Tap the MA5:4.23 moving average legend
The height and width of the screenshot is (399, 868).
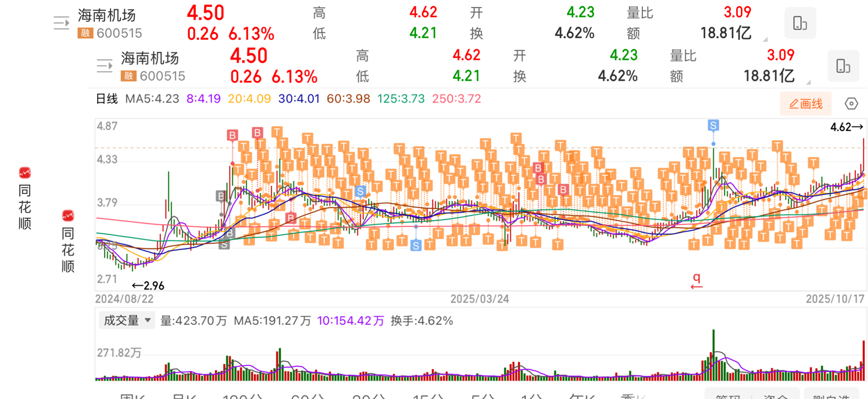tap(152, 99)
